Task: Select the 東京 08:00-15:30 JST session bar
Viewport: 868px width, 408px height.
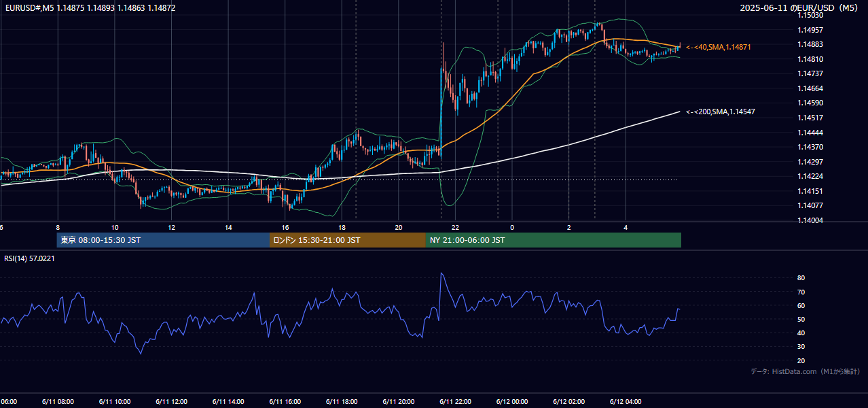Action: point(163,240)
